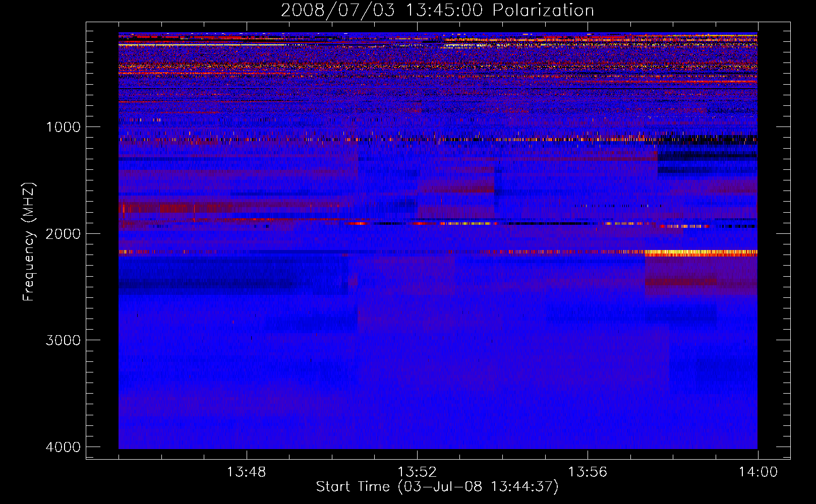The height and width of the screenshot is (504, 816).
Task: Click the 4000 frequency tick label
Action: pyautogui.click(x=63, y=447)
